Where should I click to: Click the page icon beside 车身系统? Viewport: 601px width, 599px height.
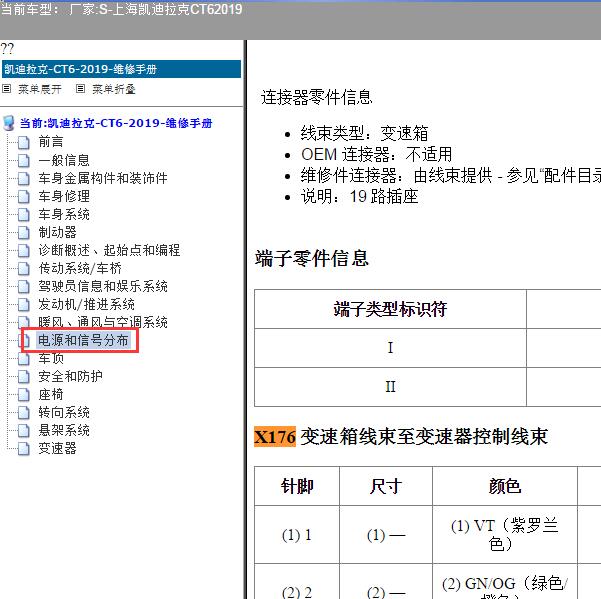[x=24, y=214]
